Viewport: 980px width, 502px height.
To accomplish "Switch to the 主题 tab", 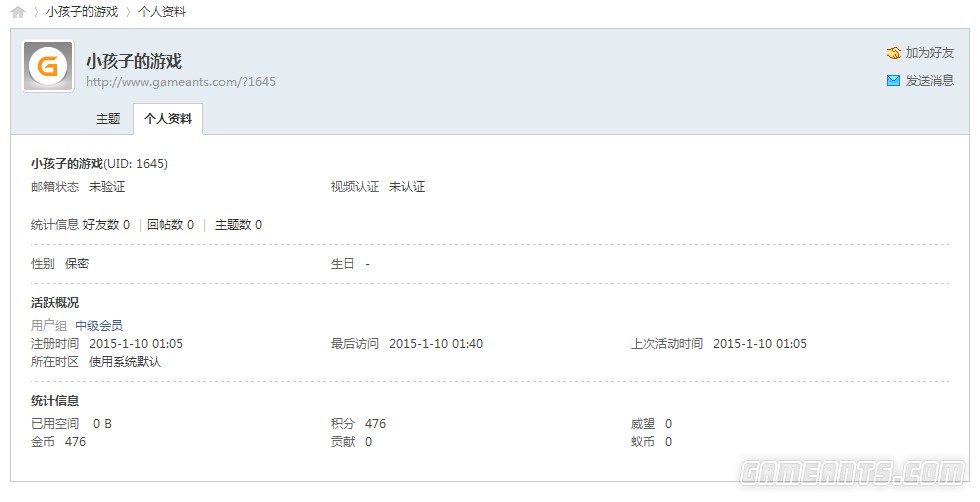I will click(x=108, y=119).
